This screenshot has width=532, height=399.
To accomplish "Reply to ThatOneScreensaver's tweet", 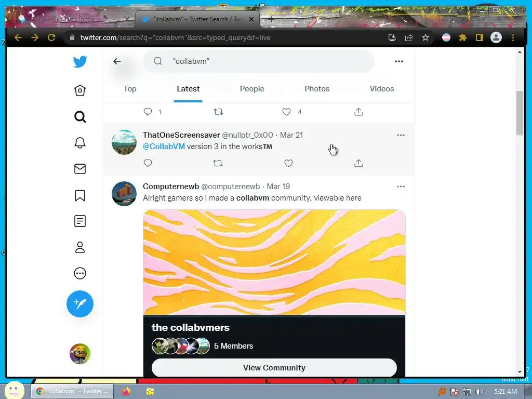I will click(148, 163).
